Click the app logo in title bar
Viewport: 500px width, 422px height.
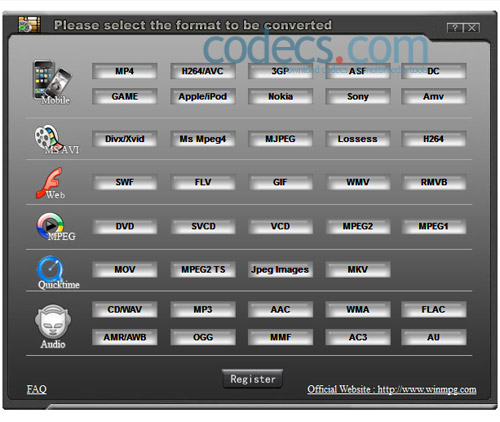29,25
